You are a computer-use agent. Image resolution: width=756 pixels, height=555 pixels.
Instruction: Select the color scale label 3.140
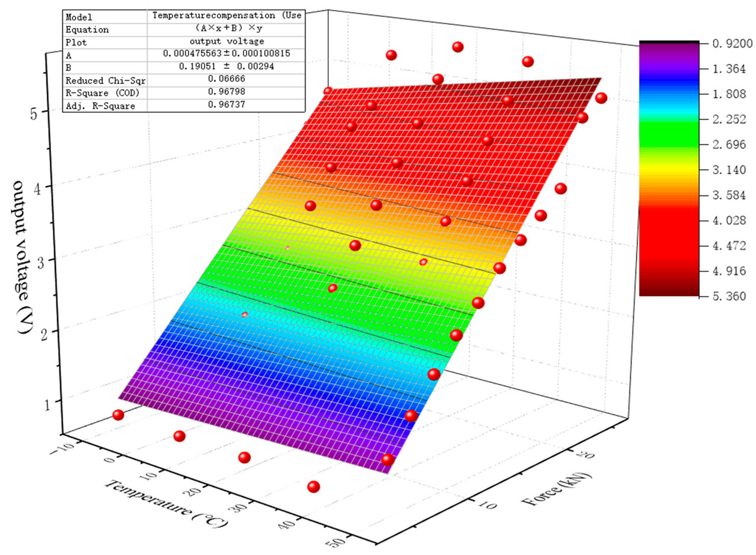[729, 170]
